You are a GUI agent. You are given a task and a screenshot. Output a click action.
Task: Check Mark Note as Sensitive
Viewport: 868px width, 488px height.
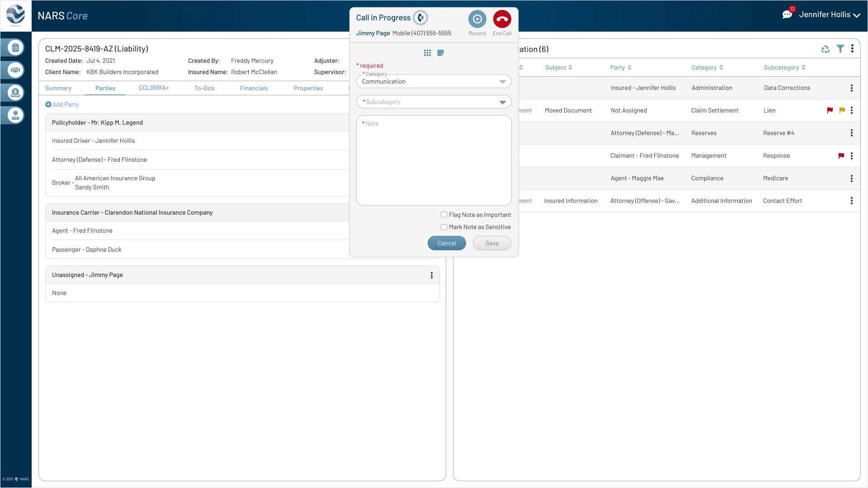click(x=444, y=227)
